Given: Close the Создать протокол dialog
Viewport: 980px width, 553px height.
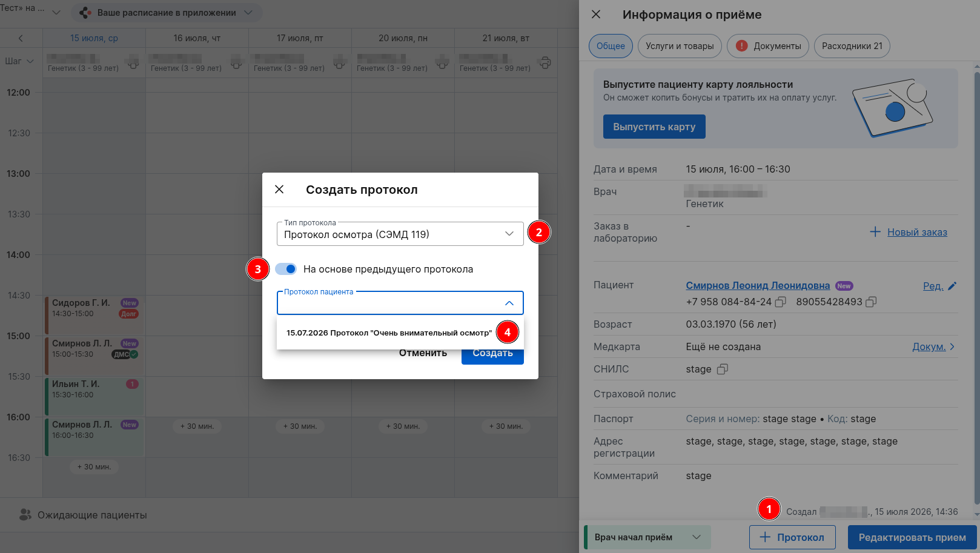Looking at the screenshot, I should [x=279, y=189].
